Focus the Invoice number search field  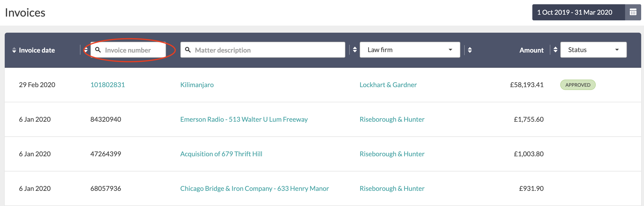point(128,50)
